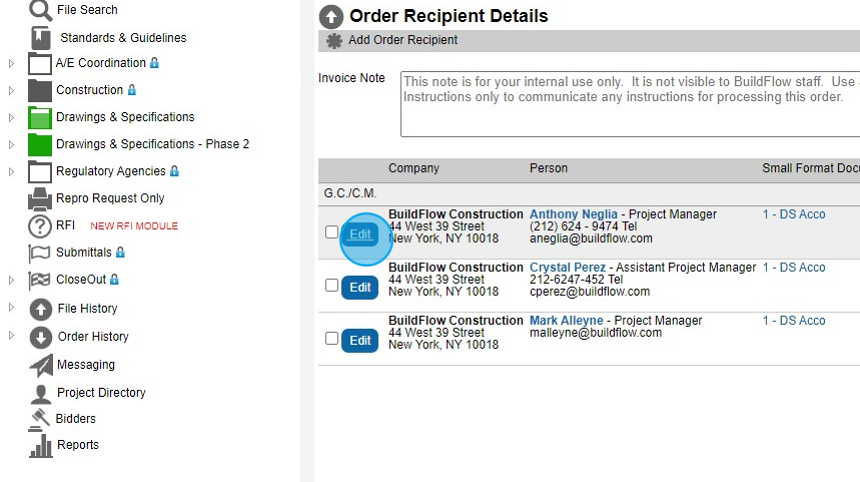Expand the Order History tree node
860x482 pixels.
(x=12, y=336)
